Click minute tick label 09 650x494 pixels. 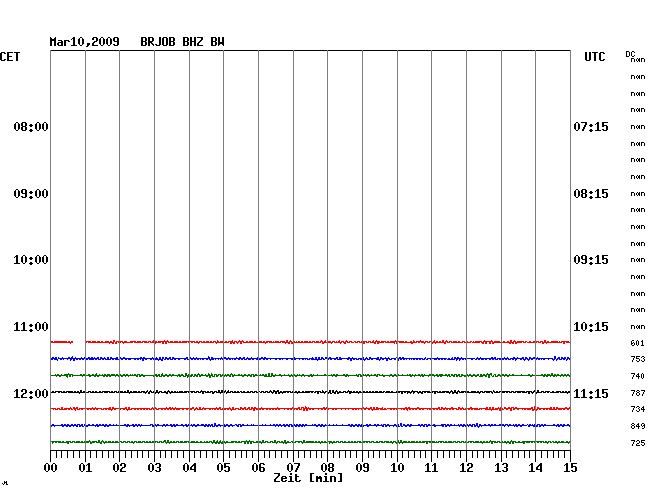pos(362,468)
